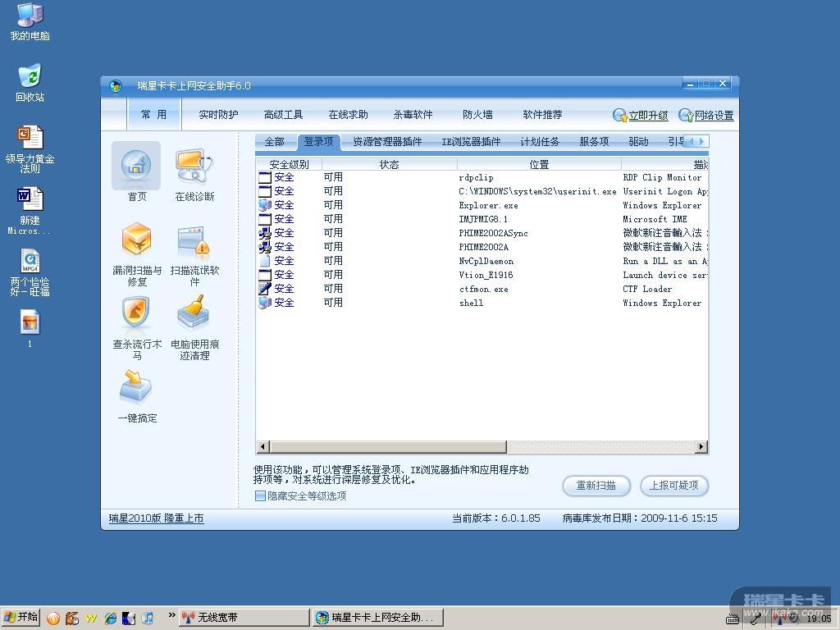
Task: Open the 实时防护 menu
Action: click(218, 115)
